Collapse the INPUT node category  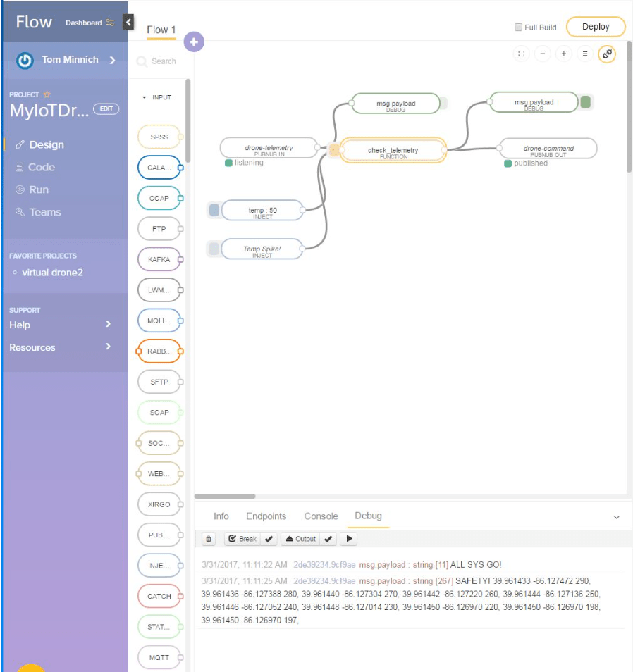pyautogui.click(x=145, y=97)
